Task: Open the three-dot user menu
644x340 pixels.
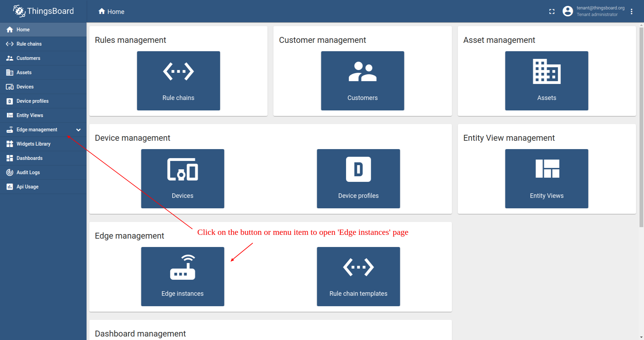Action: coord(631,11)
